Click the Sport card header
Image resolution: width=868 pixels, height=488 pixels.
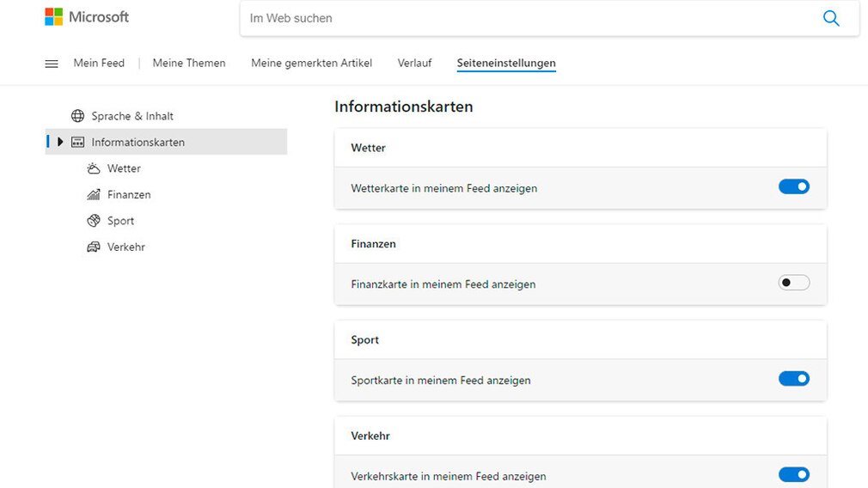pos(581,339)
